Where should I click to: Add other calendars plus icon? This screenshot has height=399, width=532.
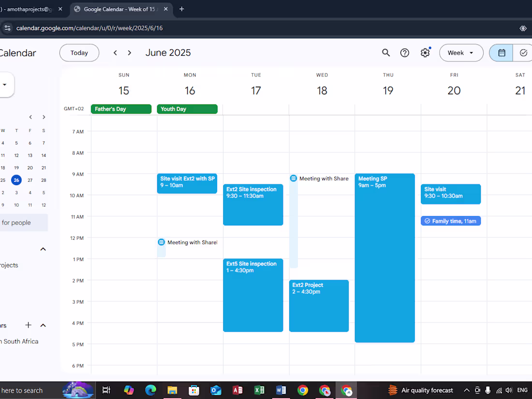coord(29,325)
